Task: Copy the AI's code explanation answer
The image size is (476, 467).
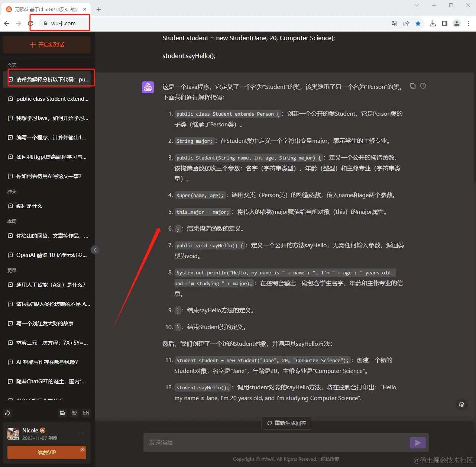Action: pos(412,86)
